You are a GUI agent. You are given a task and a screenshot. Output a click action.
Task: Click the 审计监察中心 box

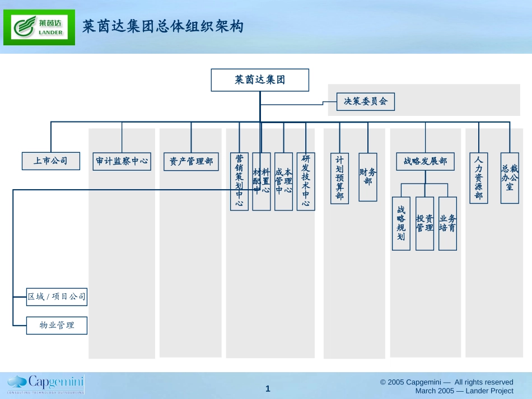122,161
